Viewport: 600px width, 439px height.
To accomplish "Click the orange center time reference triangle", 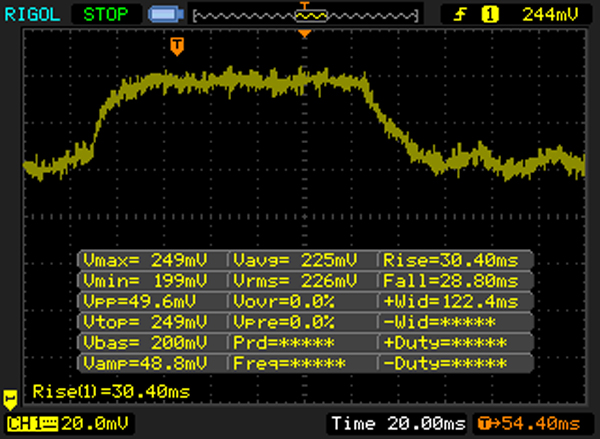I will [305, 34].
